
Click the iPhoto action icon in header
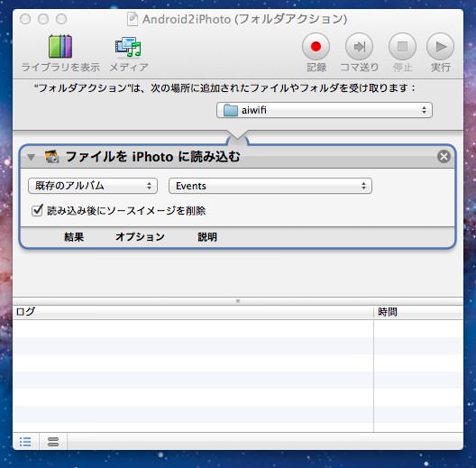(x=51, y=157)
